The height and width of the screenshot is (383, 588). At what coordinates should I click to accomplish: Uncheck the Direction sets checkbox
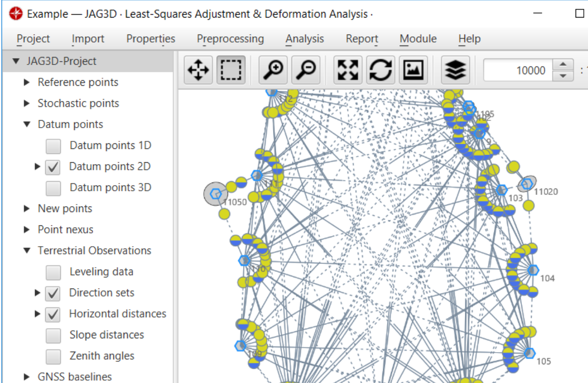(x=53, y=293)
